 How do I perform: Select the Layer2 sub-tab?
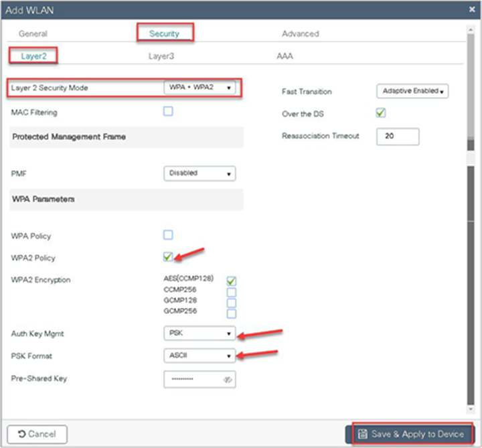click(x=33, y=56)
